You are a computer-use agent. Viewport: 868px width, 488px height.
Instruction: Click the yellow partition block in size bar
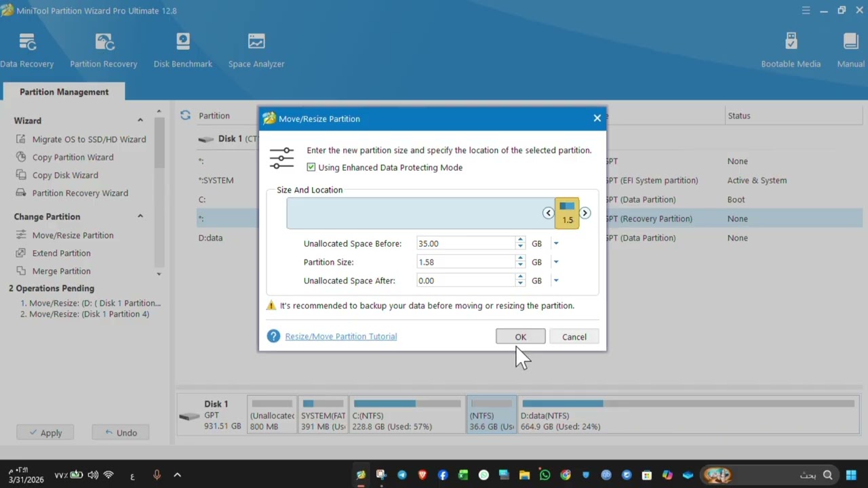pos(567,213)
